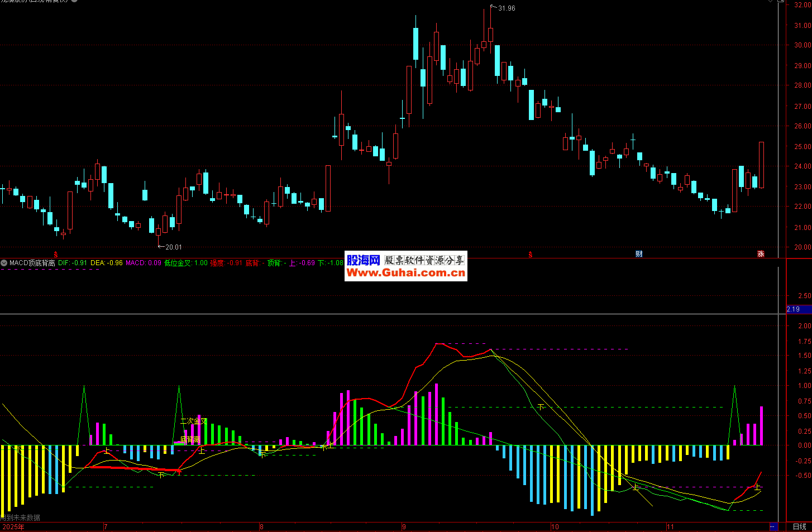Click the 20.01 low price annotation

click(173, 247)
